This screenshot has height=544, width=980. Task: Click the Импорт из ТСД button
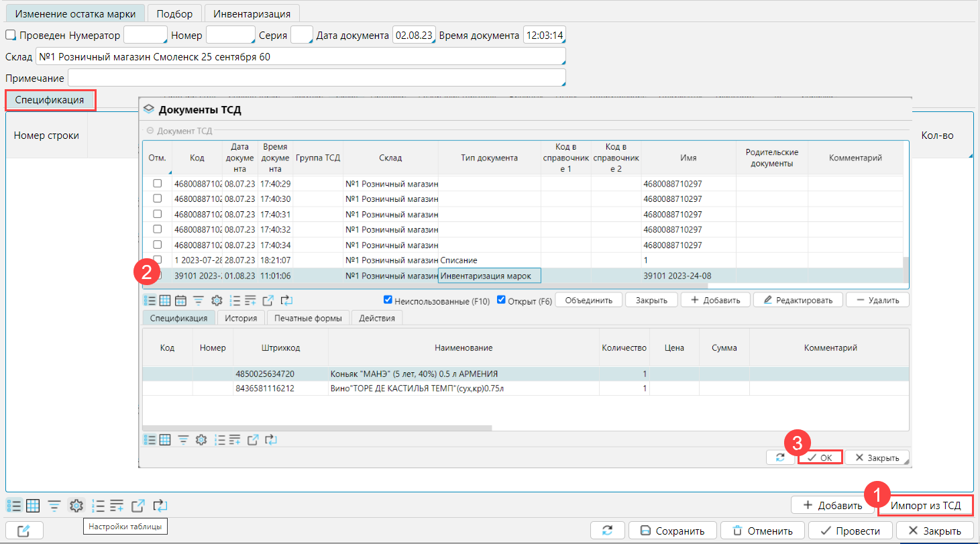tap(925, 505)
